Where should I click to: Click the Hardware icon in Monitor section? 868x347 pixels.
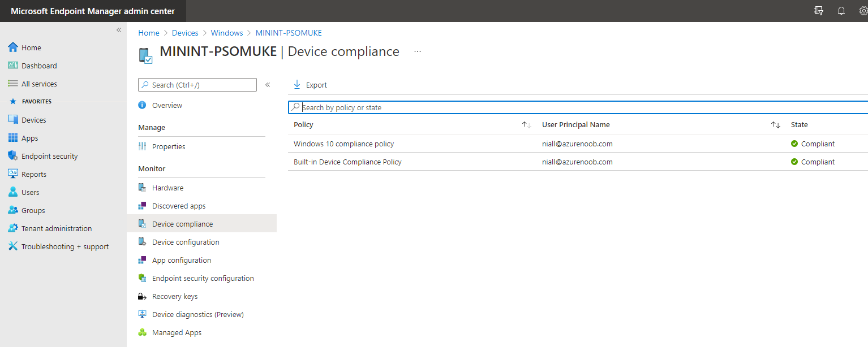pyautogui.click(x=142, y=188)
